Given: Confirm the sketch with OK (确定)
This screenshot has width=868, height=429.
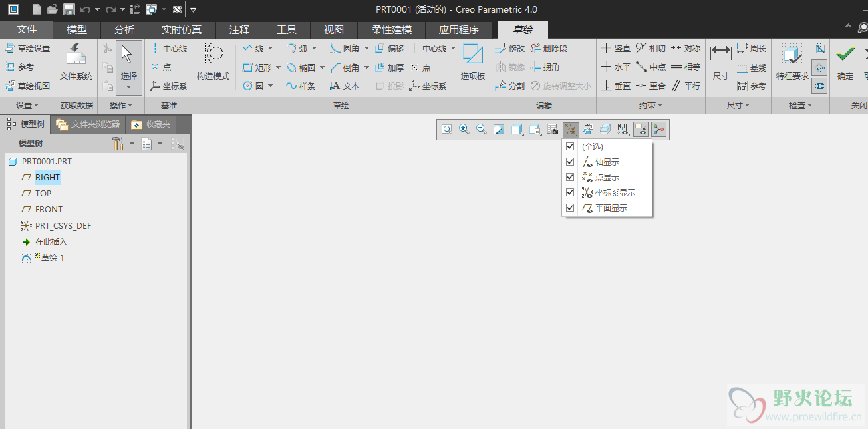Looking at the screenshot, I should click(x=845, y=63).
